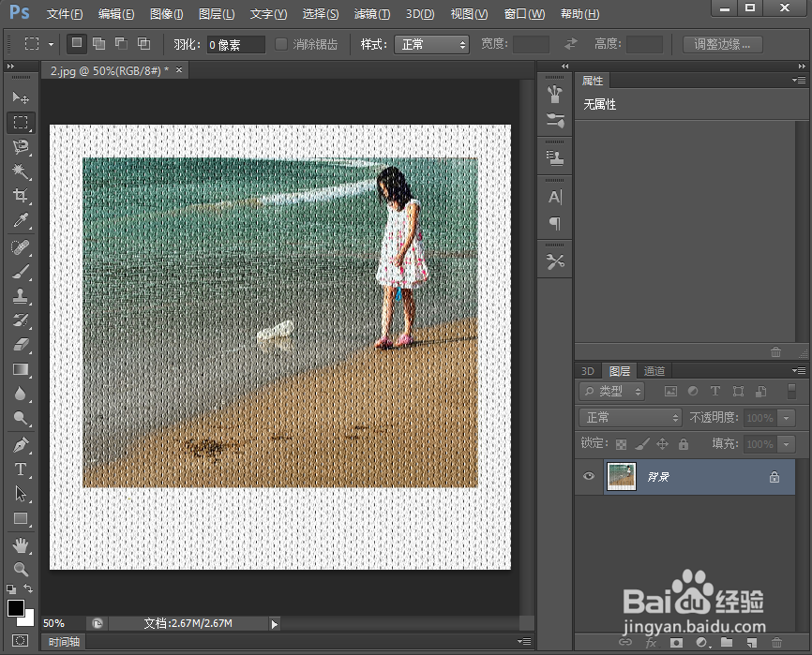Select the Hand tool

coord(21,545)
